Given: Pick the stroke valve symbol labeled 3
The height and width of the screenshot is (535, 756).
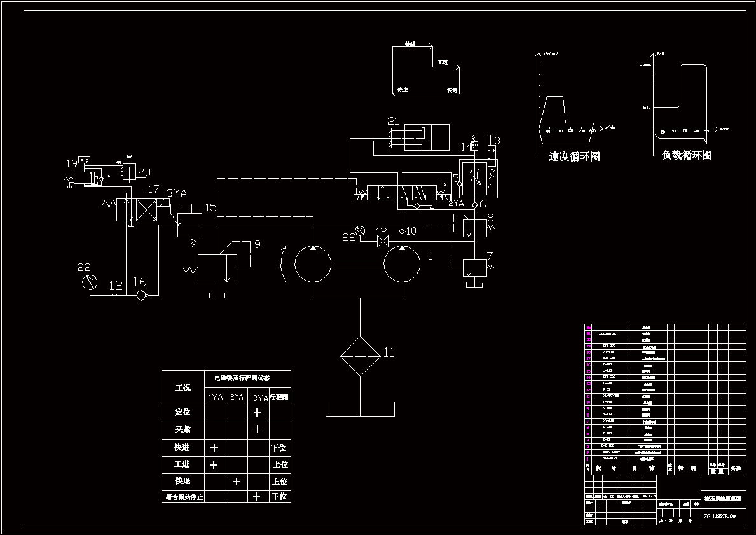Looking at the screenshot, I should click(491, 155).
